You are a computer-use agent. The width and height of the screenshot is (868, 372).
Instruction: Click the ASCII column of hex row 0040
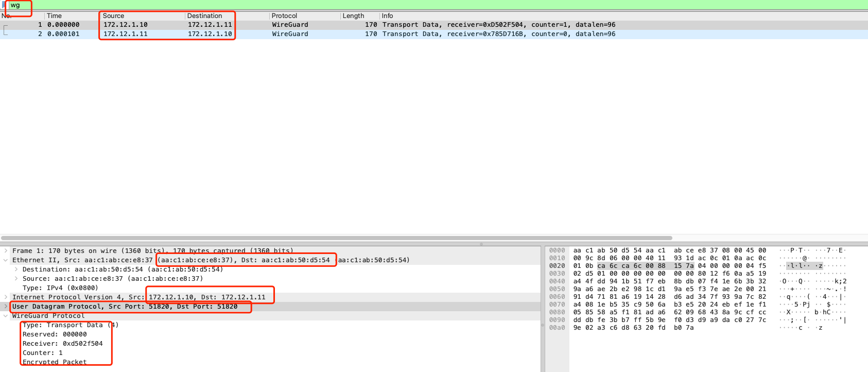click(813, 281)
